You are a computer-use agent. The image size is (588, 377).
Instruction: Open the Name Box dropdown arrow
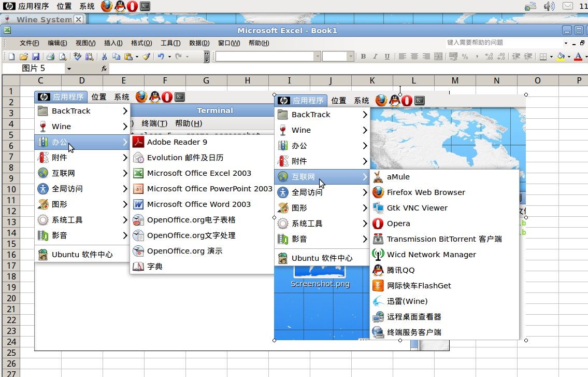[x=69, y=68]
